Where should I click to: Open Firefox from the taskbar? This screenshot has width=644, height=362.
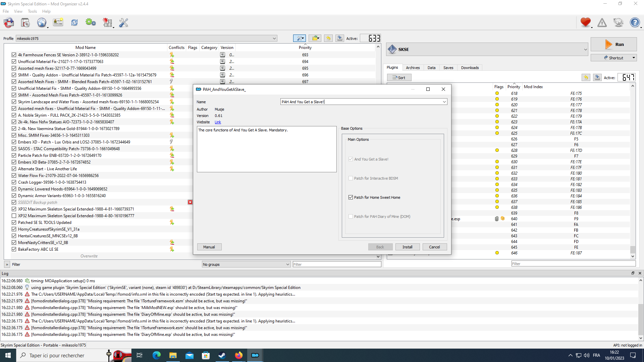tap(238, 355)
